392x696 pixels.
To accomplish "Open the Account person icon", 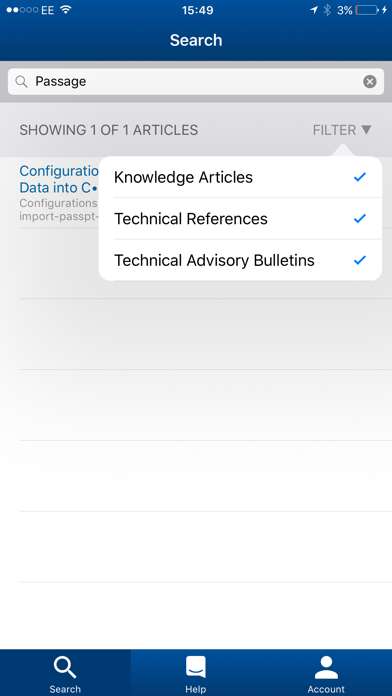I will coord(326,668).
